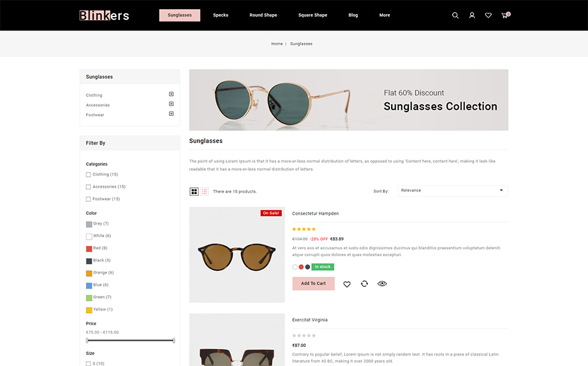The height and width of the screenshot is (366, 588).
Task: Click the user account icon
Action: (x=472, y=15)
